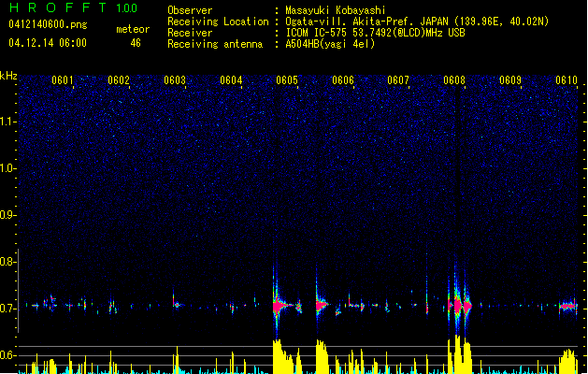Click the 1.1 kHz axis label
Image resolution: width=588 pixels, height=374 pixels.
coord(7,122)
